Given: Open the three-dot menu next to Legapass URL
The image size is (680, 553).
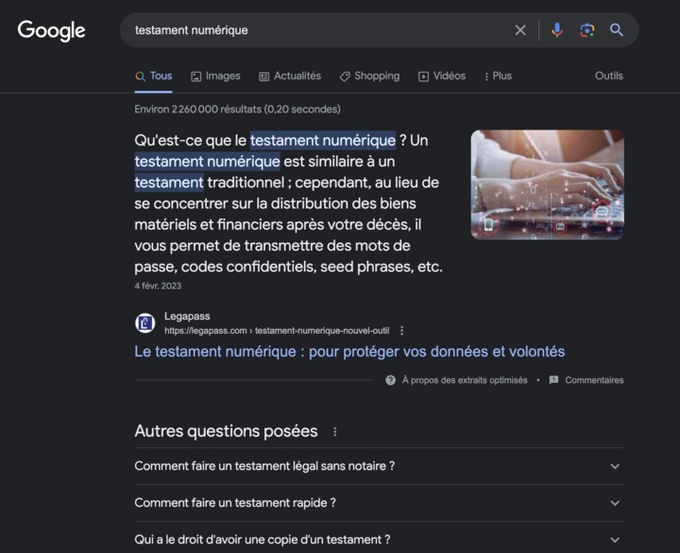Looking at the screenshot, I should [x=402, y=330].
